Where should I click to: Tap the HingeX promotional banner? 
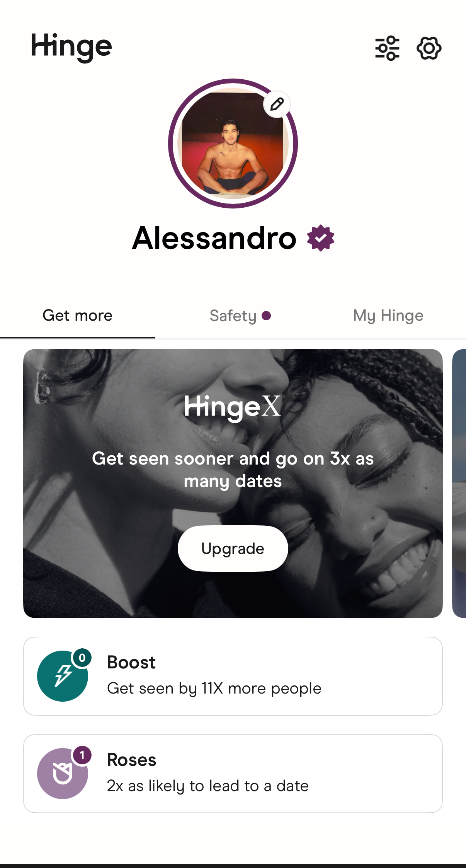pyautogui.click(x=233, y=484)
